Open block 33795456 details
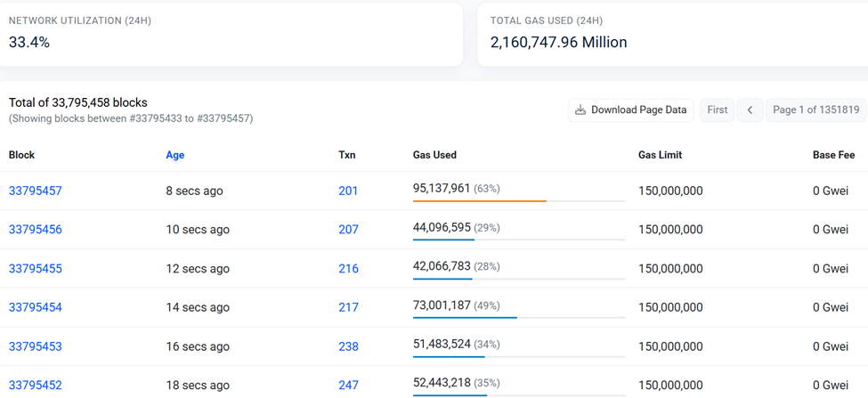This screenshot has width=868, height=398. click(x=36, y=230)
